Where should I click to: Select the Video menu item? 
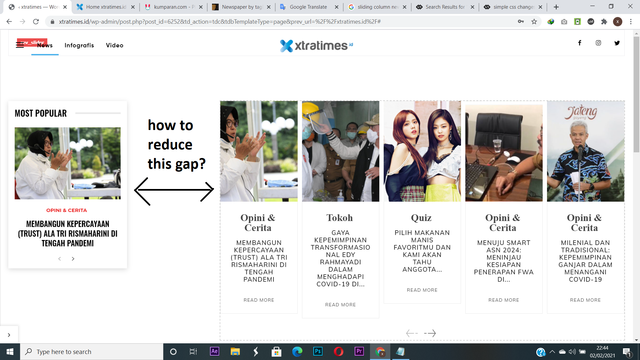(114, 45)
